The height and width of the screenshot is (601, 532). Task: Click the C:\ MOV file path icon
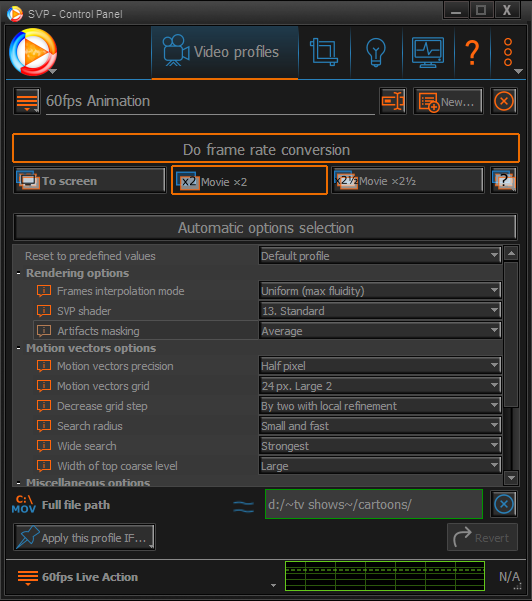23,504
